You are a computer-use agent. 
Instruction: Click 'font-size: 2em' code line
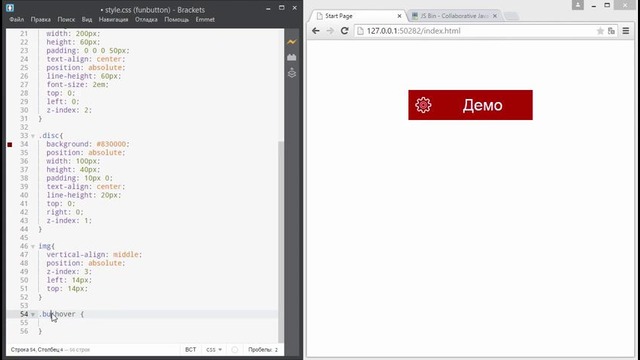[x=78, y=85]
